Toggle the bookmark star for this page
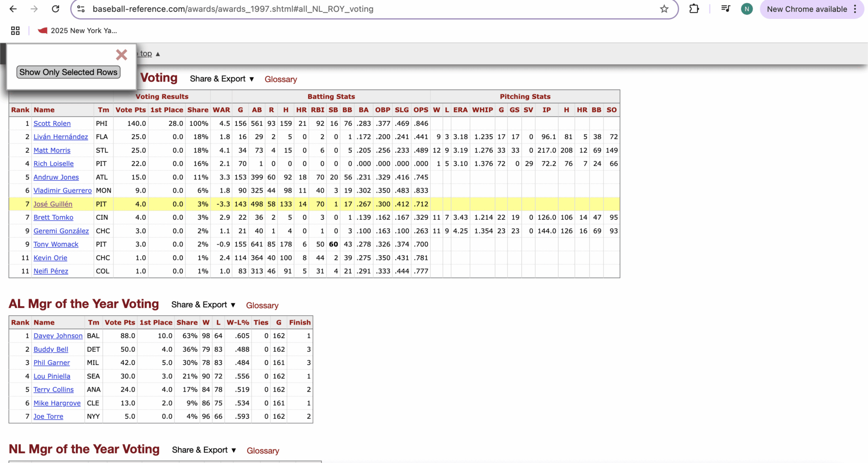Viewport: 868px width, 463px height. (x=664, y=9)
